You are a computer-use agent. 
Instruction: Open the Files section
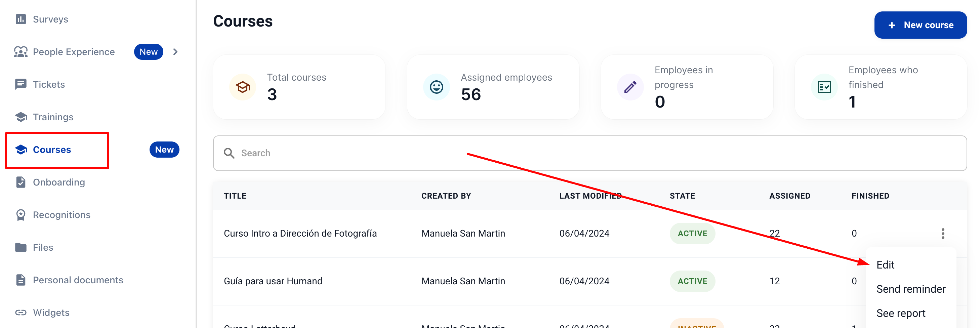(x=43, y=247)
